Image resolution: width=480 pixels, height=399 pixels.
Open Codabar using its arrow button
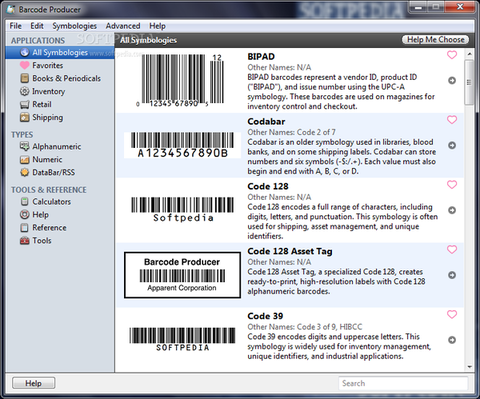(452, 145)
